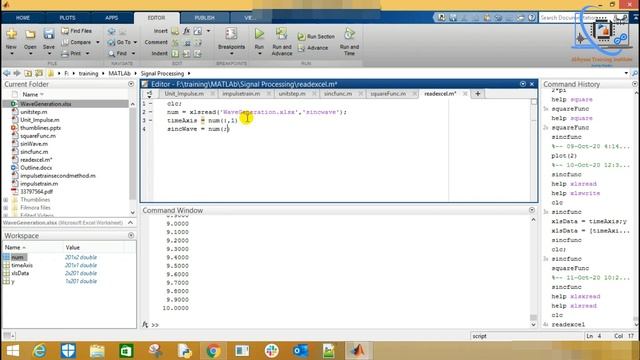Switch to squareFunc.m editor tab
640x360 pixels.
(388, 94)
